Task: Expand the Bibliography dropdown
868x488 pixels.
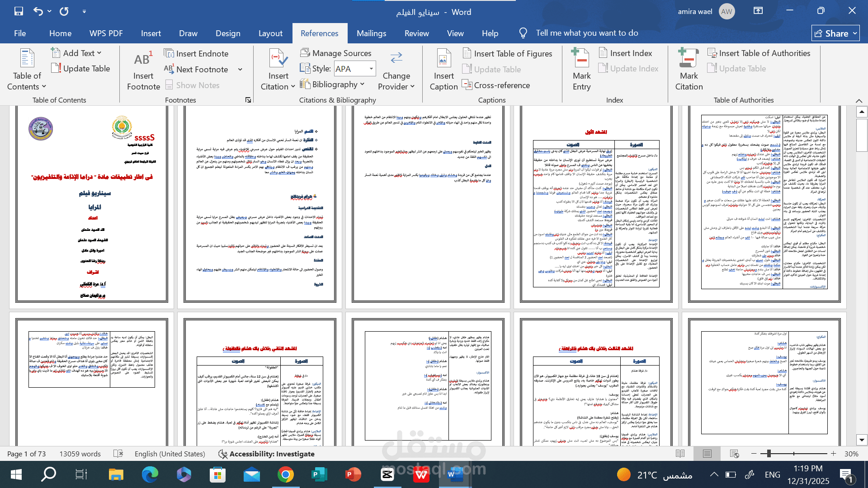Action: [x=362, y=84]
